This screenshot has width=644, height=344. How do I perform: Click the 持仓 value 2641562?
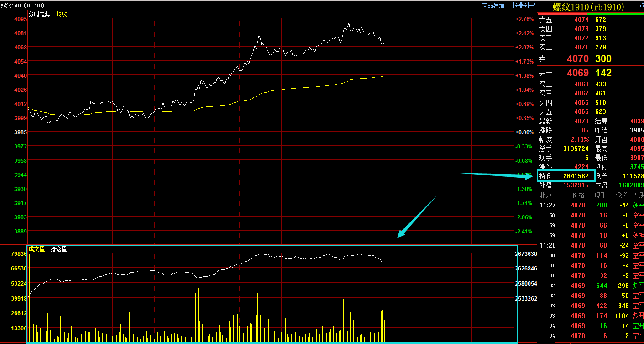click(576, 176)
